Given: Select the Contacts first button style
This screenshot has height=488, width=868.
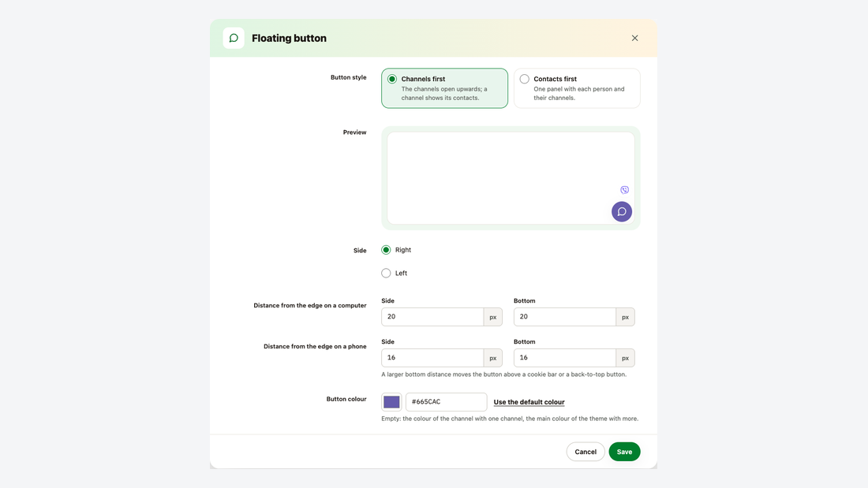Looking at the screenshot, I should coord(577,88).
